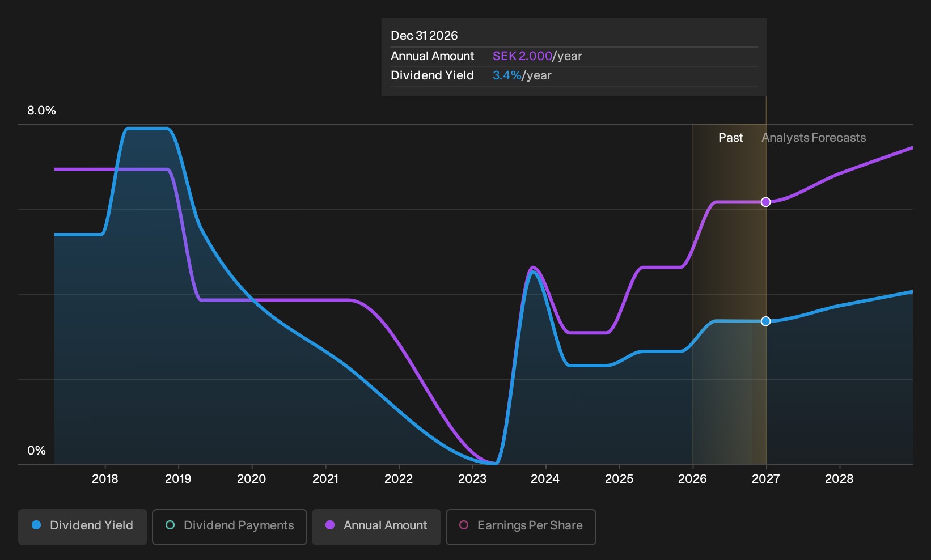Toggle the Annual Amount series
931x560 pixels.
tap(376, 527)
